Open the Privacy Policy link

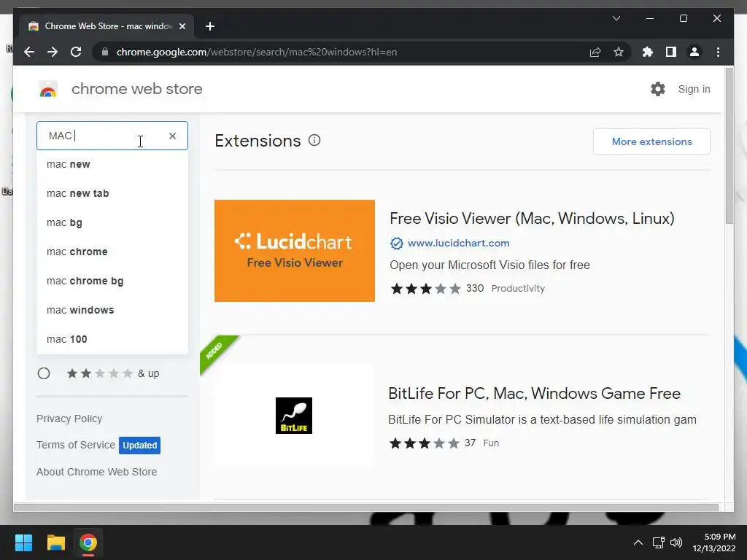coord(69,419)
